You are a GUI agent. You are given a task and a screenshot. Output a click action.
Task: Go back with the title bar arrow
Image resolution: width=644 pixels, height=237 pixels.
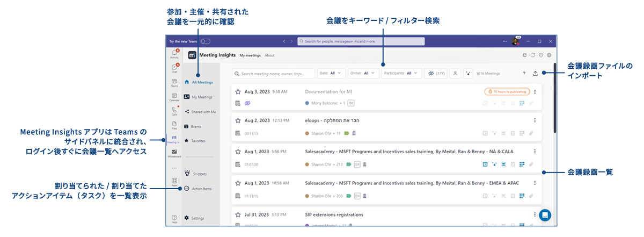284,41
